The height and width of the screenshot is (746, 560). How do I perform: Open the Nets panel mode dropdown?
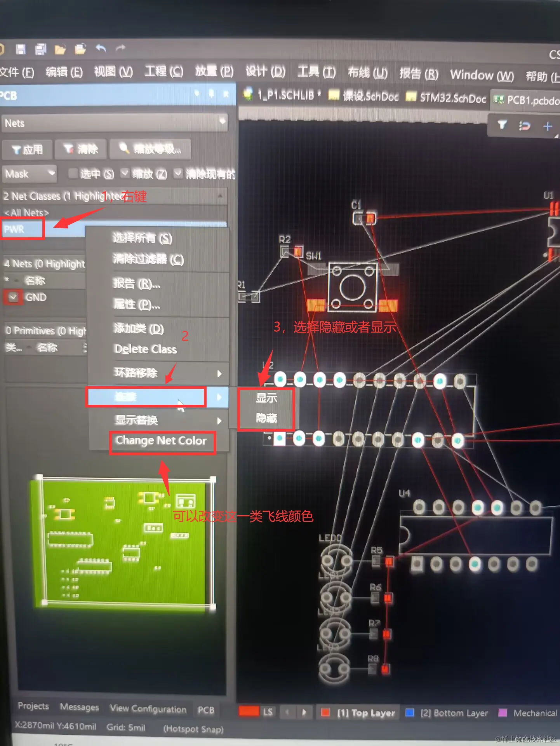223,122
